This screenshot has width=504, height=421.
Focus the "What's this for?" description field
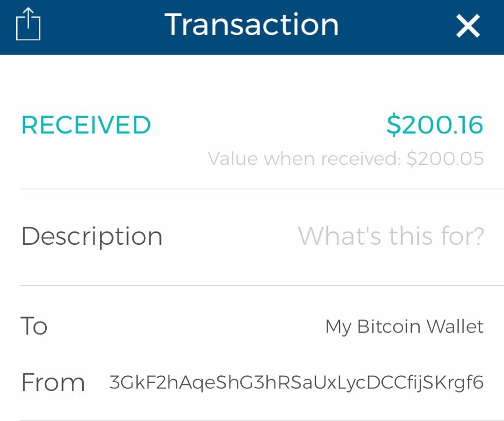click(x=391, y=236)
